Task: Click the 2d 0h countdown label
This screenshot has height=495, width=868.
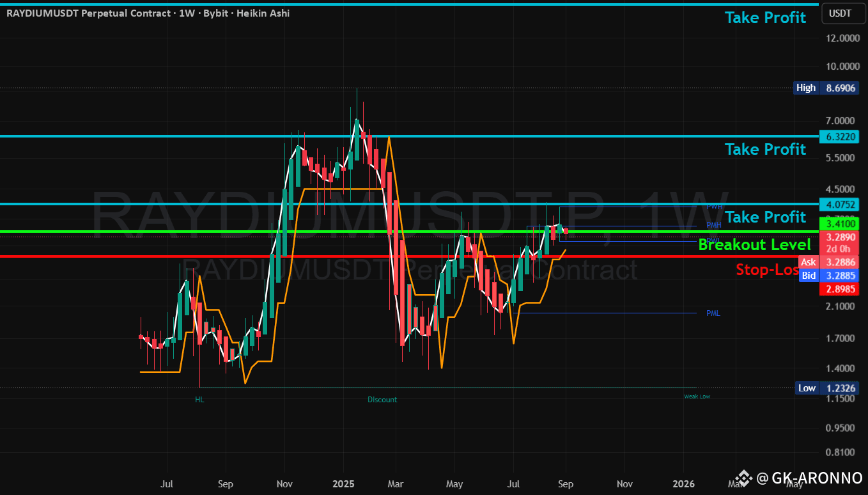Action: pos(837,249)
